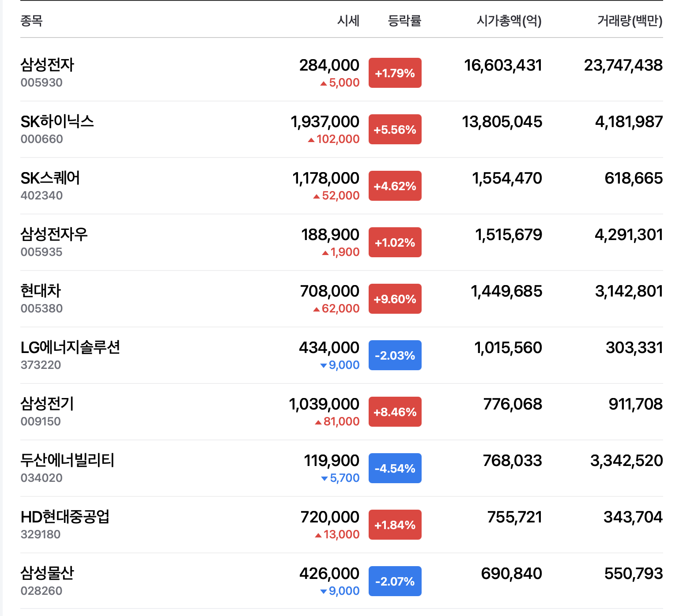This screenshot has height=616, width=679.
Task: Select the stock code 329180
Action: pos(41,534)
